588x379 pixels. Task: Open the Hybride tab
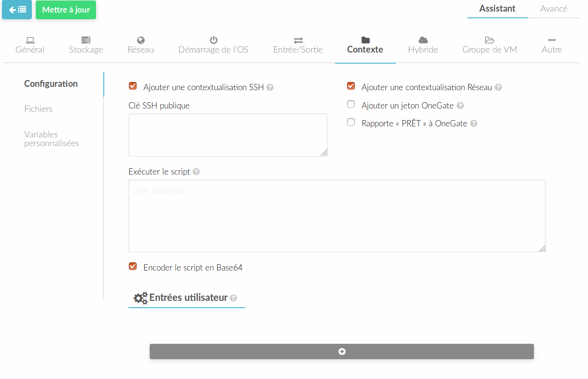(x=423, y=44)
